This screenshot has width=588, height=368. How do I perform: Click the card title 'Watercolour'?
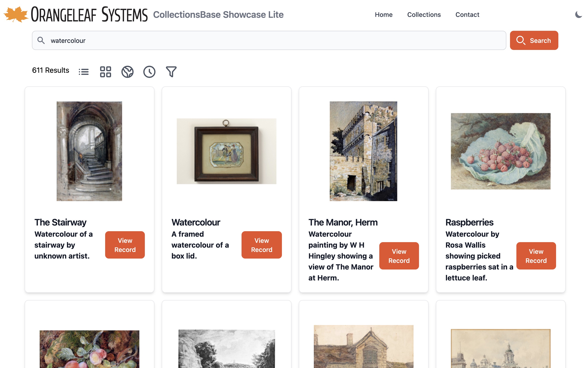(196, 222)
